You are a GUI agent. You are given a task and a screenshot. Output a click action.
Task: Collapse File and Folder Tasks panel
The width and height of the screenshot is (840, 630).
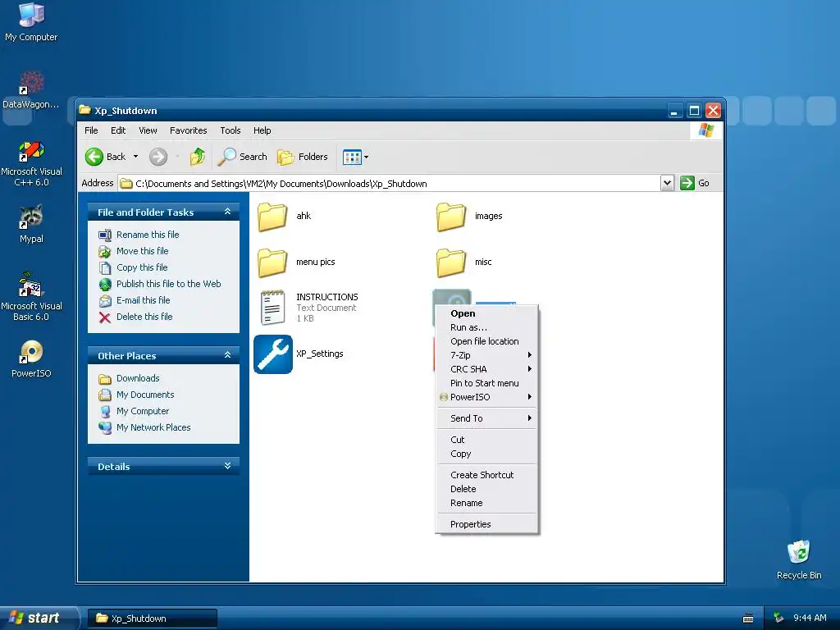click(x=228, y=212)
